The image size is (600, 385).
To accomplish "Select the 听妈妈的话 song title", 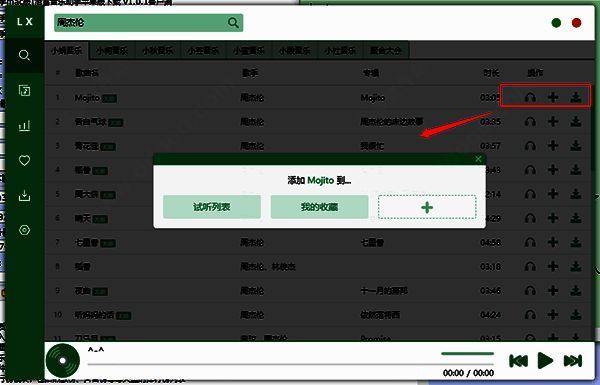I will coord(94,315).
